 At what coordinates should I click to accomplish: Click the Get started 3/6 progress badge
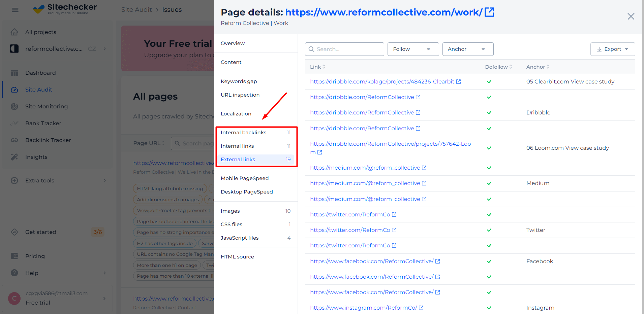(x=98, y=232)
